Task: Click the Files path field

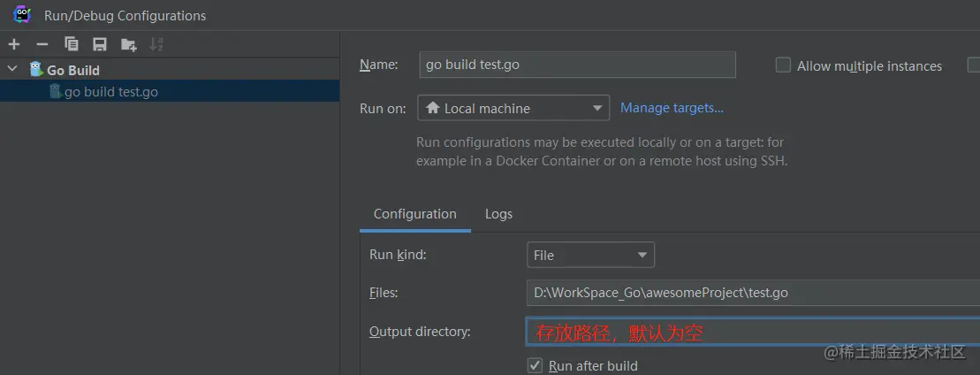Action: click(x=753, y=293)
